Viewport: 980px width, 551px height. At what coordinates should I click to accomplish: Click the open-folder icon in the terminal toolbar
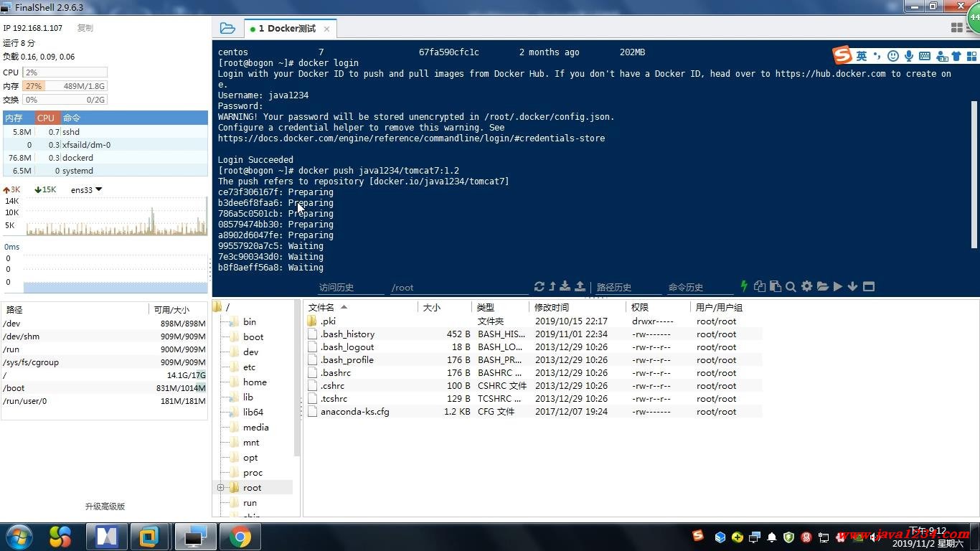click(822, 286)
